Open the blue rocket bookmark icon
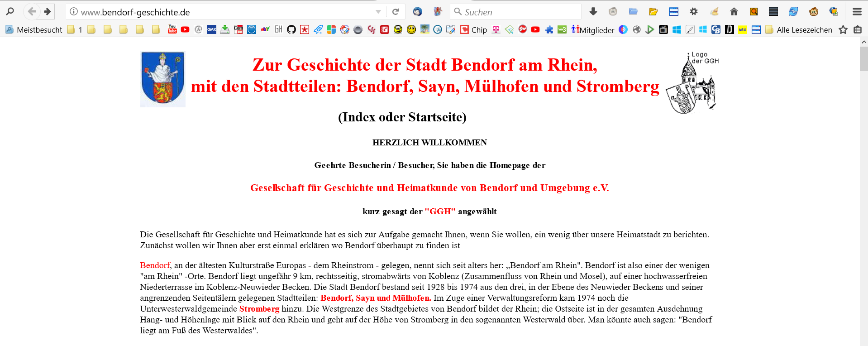Image resolution: width=868 pixels, height=346 pixels. tap(318, 29)
